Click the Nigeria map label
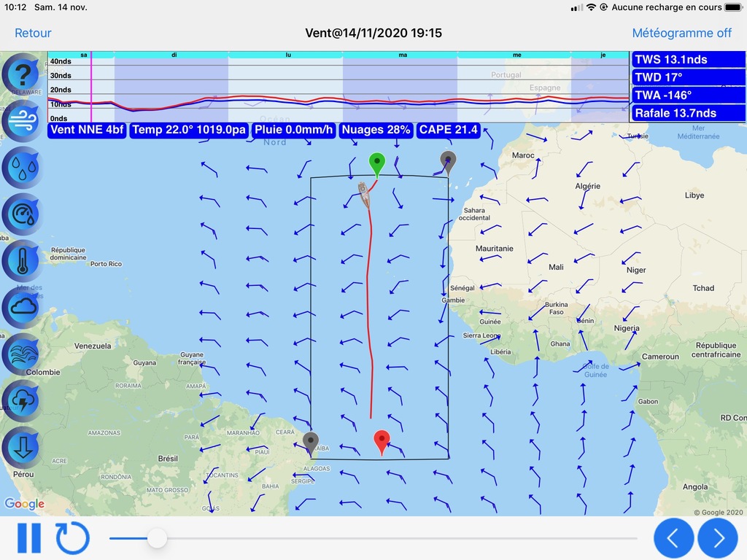747x560 pixels. (x=627, y=328)
